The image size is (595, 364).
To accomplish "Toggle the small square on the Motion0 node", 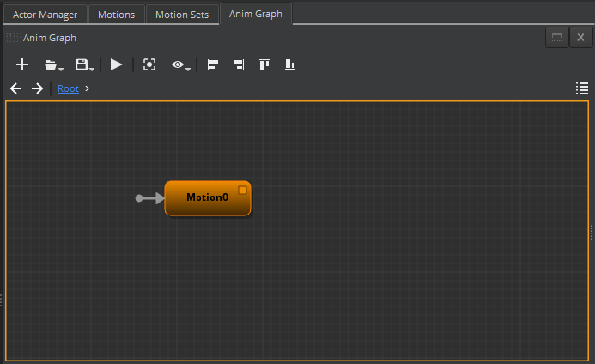I will 242,190.
